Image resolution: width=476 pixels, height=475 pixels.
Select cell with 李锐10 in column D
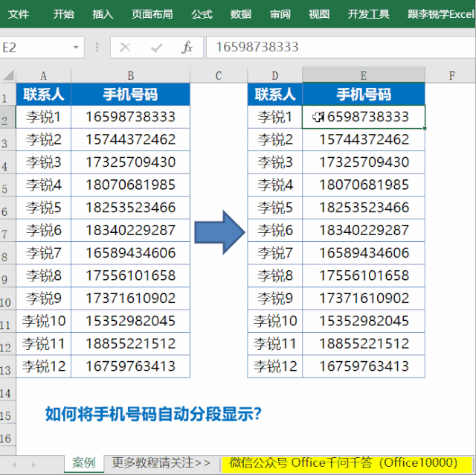[x=274, y=321]
